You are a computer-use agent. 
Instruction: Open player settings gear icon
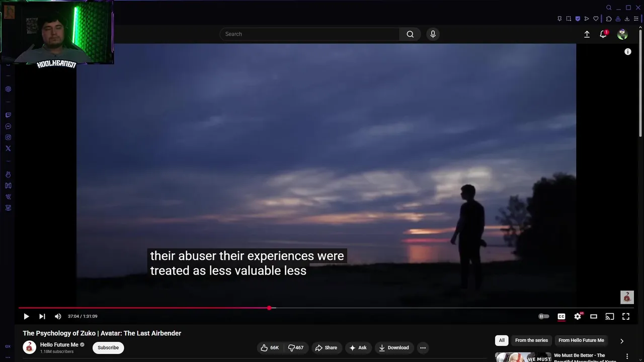tap(578, 316)
